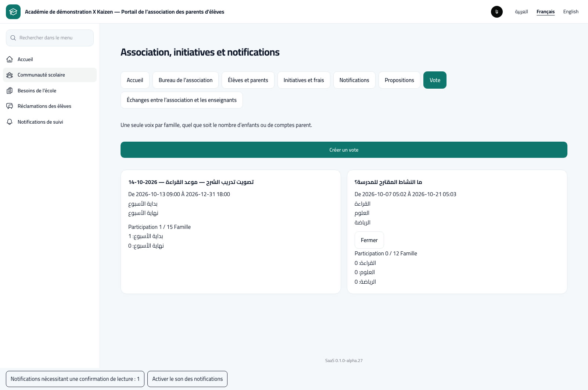The width and height of the screenshot is (588, 390).
Task: Click Participation 1 / 15 Famille text
Action: point(159,227)
